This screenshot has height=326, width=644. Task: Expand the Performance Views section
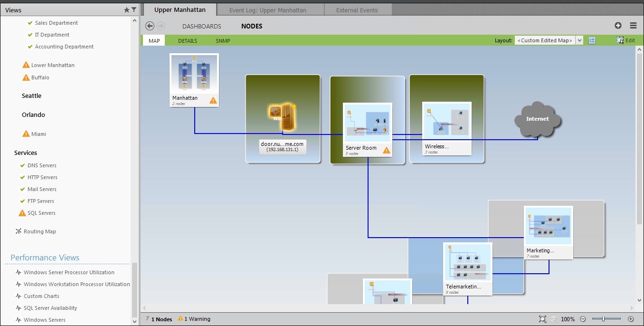pyautogui.click(x=44, y=258)
